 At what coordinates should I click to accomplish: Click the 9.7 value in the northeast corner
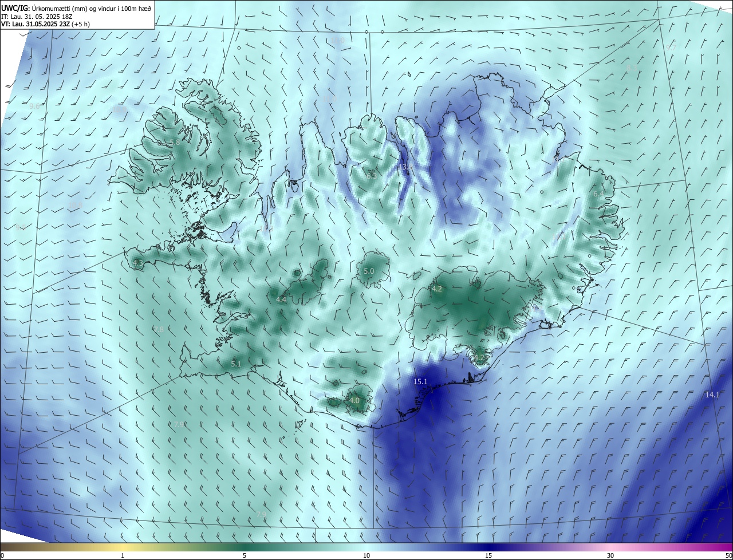671,48
